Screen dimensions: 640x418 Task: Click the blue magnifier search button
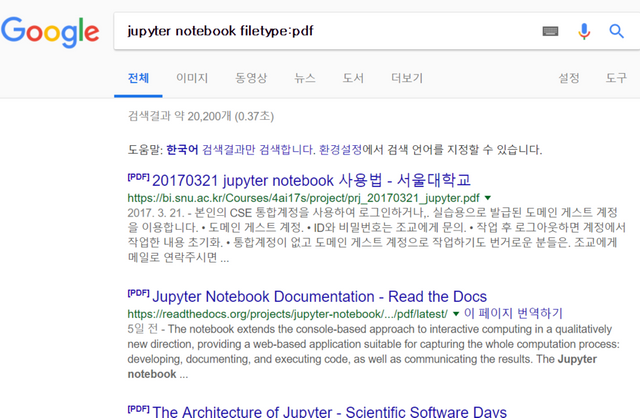coord(616,31)
